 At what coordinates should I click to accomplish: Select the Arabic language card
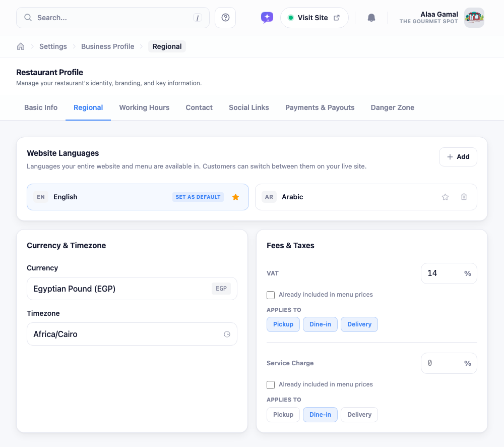[x=366, y=197]
